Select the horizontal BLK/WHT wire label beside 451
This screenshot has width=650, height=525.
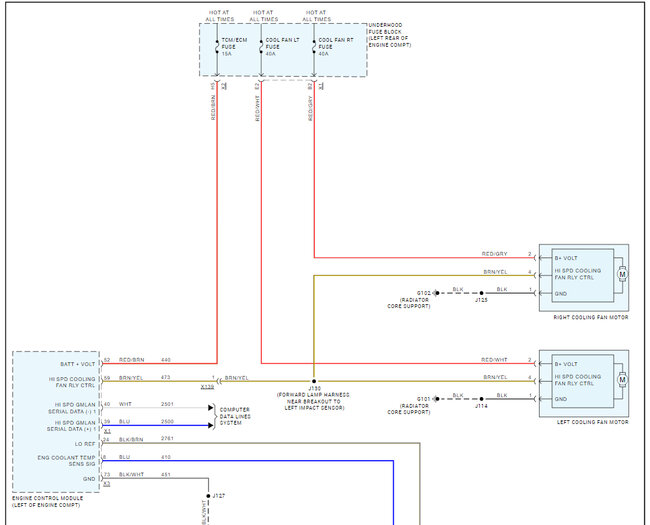click(x=131, y=474)
